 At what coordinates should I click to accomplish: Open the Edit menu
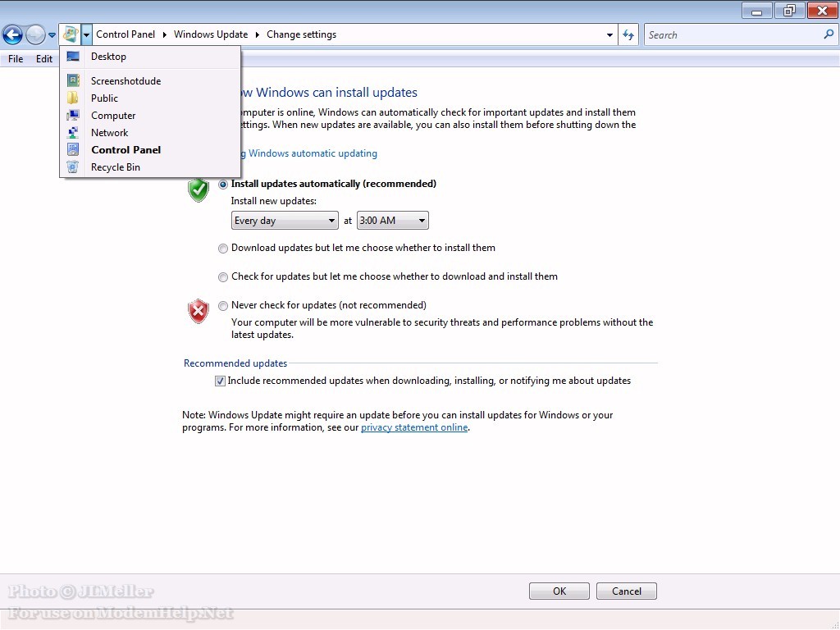click(44, 59)
